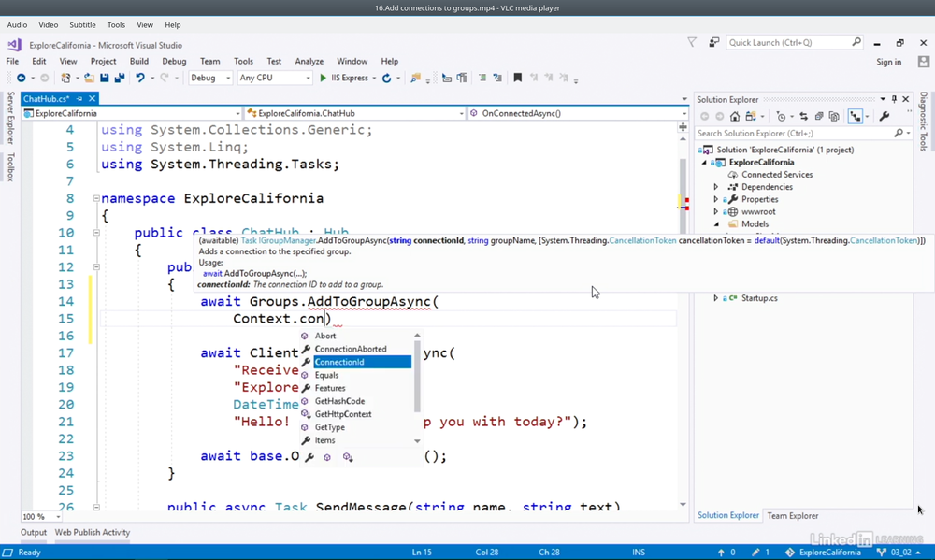Viewport: 935px width, 560px height.
Task: Click the feedback icon near Quick Launch
Action: pyautogui.click(x=713, y=42)
